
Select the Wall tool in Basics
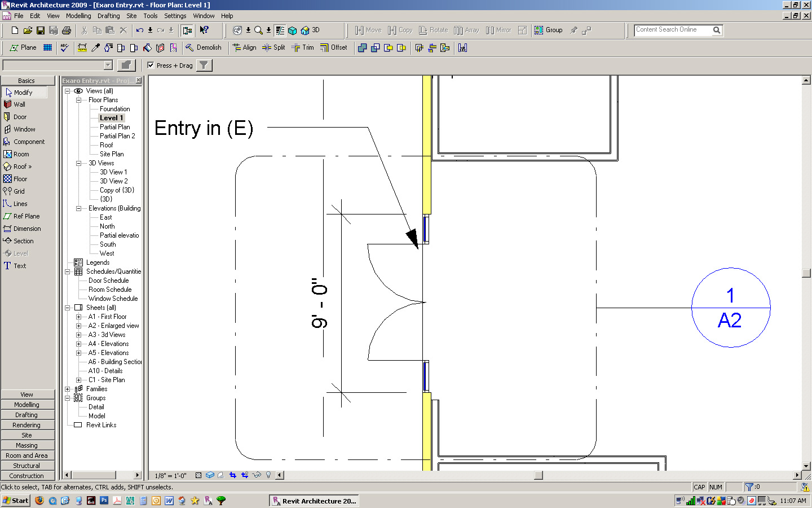pos(15,104)
